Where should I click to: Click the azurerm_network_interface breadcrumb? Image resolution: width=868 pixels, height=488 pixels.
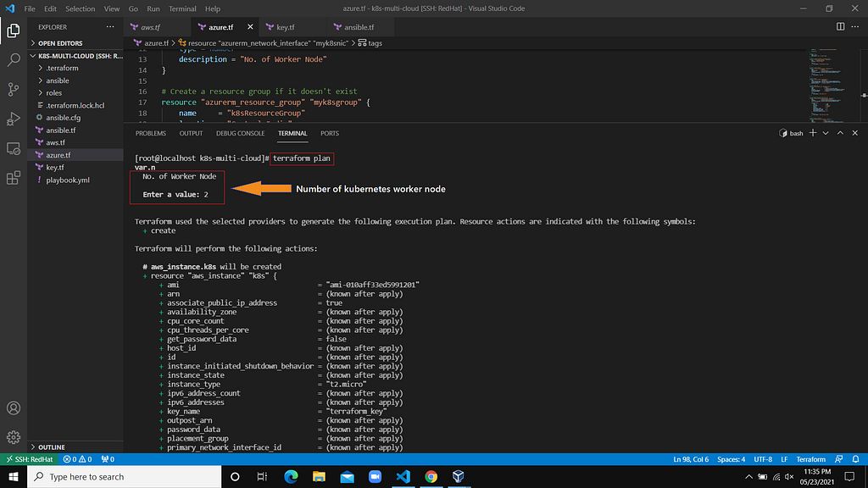pyautogui.click(x=264, y=42)
